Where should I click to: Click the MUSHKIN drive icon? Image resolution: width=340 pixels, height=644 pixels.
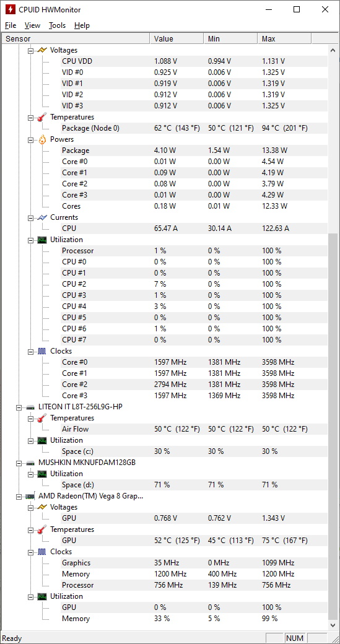pyautogui.click(x=30, y=463)
